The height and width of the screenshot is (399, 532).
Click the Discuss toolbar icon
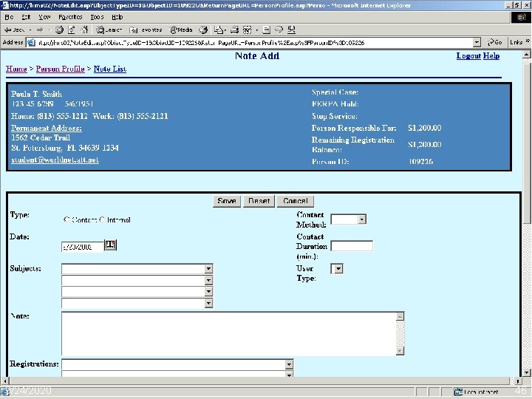pyautogui.click(x=267, y=30)
